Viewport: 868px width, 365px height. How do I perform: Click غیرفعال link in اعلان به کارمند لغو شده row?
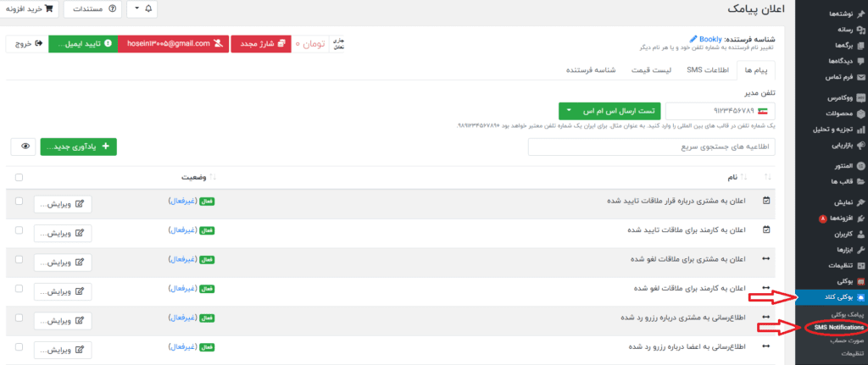[x=183, y=288]
